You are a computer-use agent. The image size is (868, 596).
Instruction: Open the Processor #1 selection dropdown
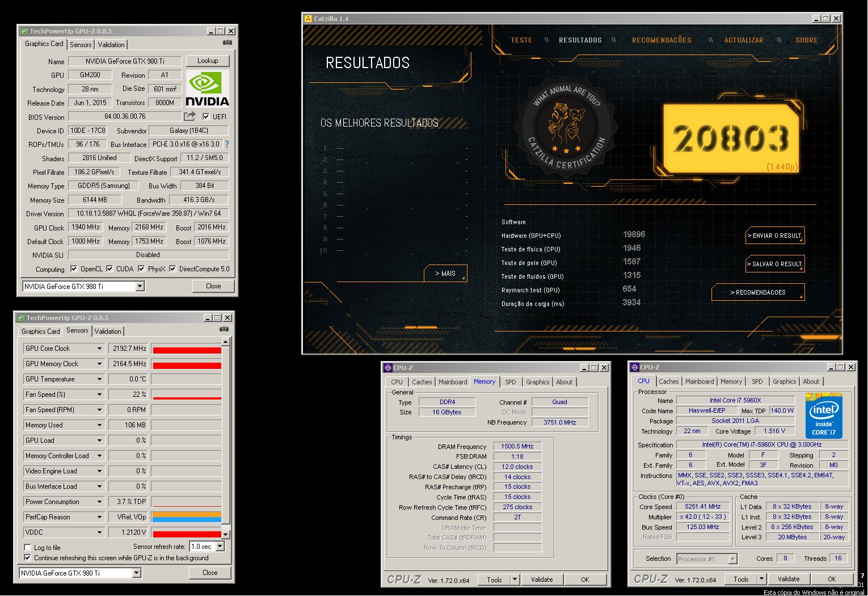coord(732,559)
